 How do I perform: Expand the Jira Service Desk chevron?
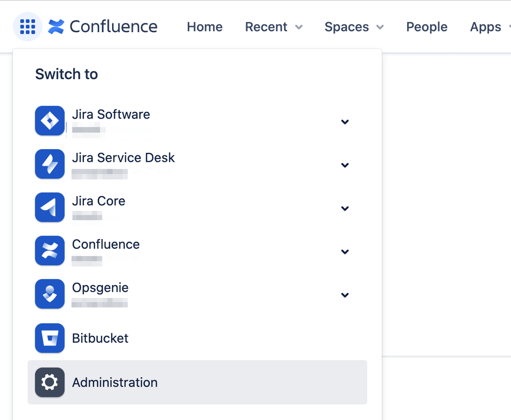pyautogui.click(x=345, y=165)
